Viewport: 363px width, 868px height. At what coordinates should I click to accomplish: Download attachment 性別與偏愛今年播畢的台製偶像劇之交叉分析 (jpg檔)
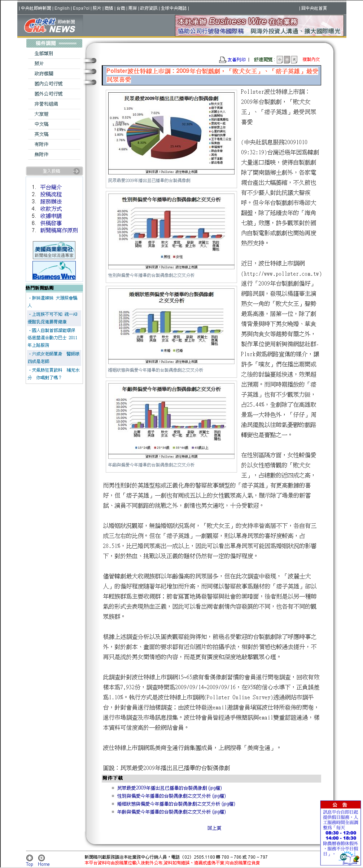(x=171, y=796)
